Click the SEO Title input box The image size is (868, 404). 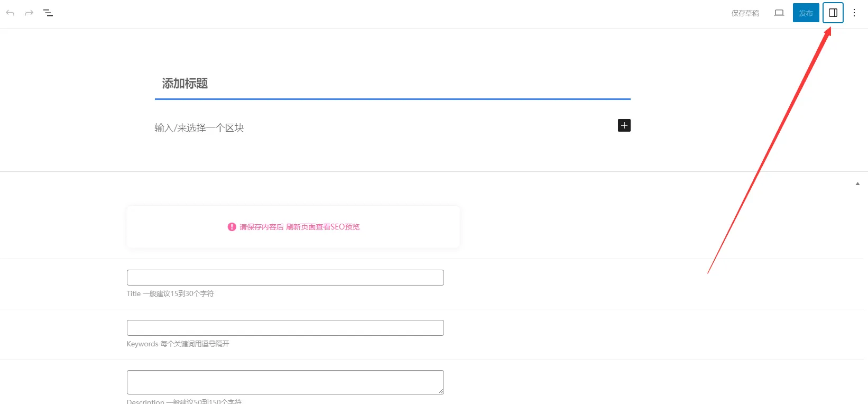click(285, 278)
